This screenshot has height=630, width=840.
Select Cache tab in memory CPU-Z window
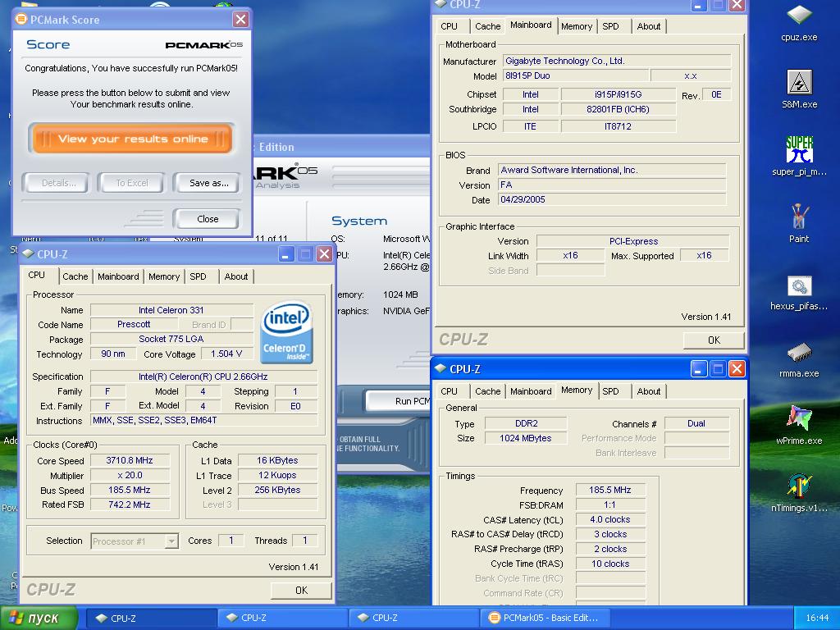487,391
